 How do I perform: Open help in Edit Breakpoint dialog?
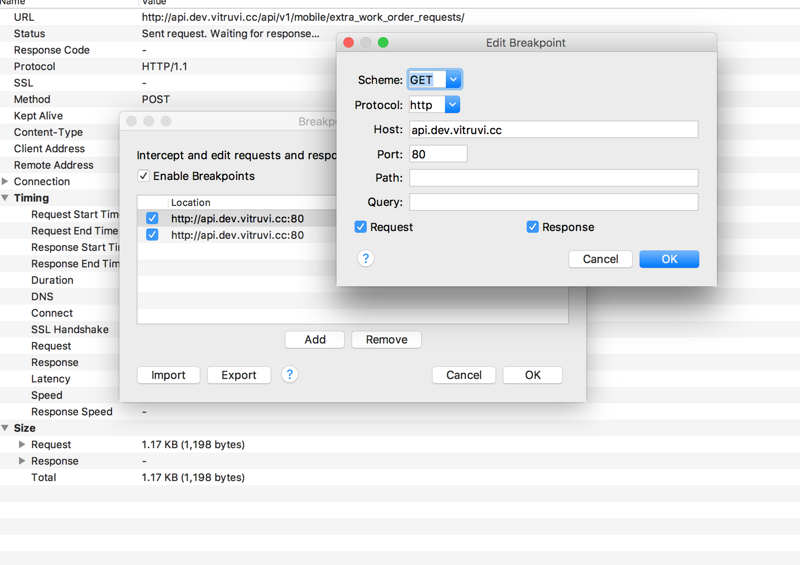pos(365,259)
